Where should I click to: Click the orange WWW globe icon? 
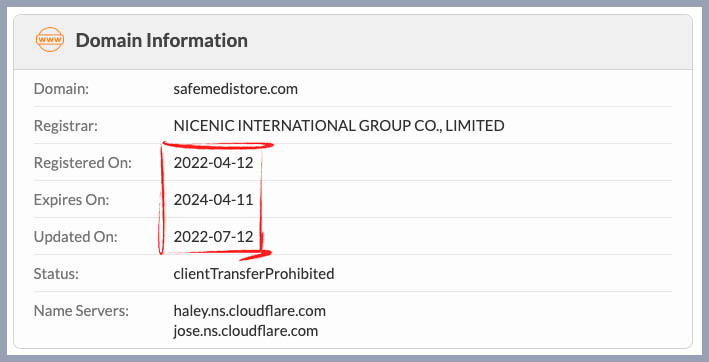point(50,40)
